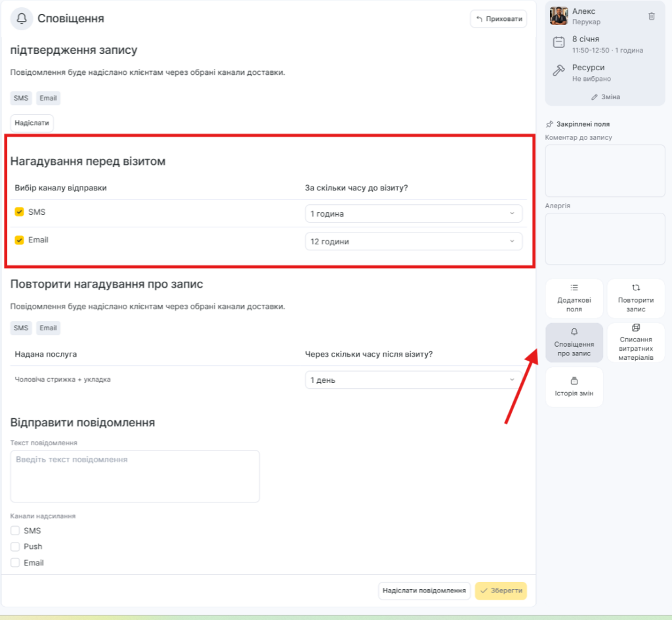Click the message text input field
This screenshot has width=672, height=620.
tap(135, 476)
